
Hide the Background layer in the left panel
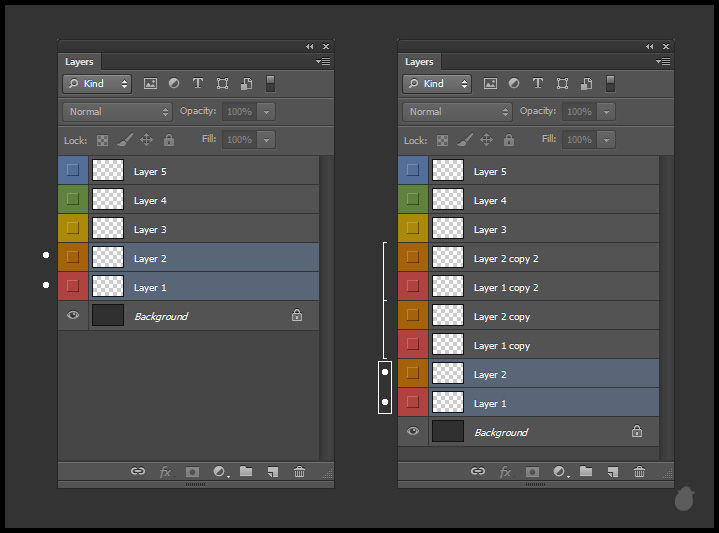coord(72,316)
